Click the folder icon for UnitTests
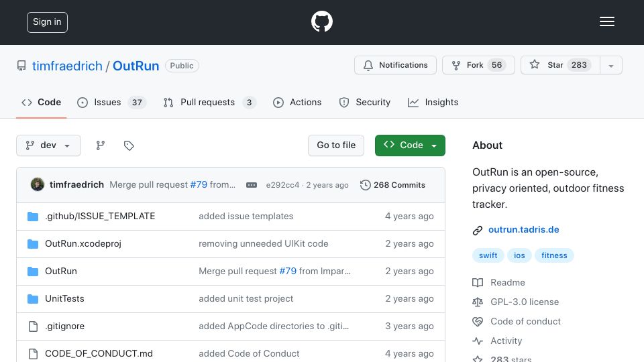The width and height of the screenshot is (644, 362). (x=33, y=299)
